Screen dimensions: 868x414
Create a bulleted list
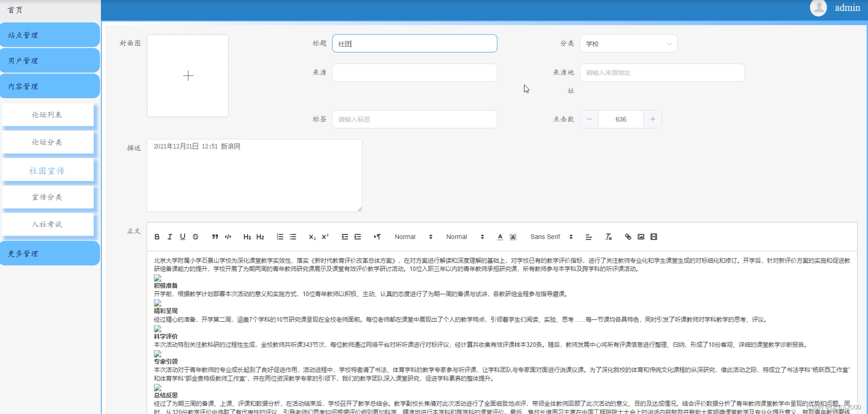pos(293,237)
